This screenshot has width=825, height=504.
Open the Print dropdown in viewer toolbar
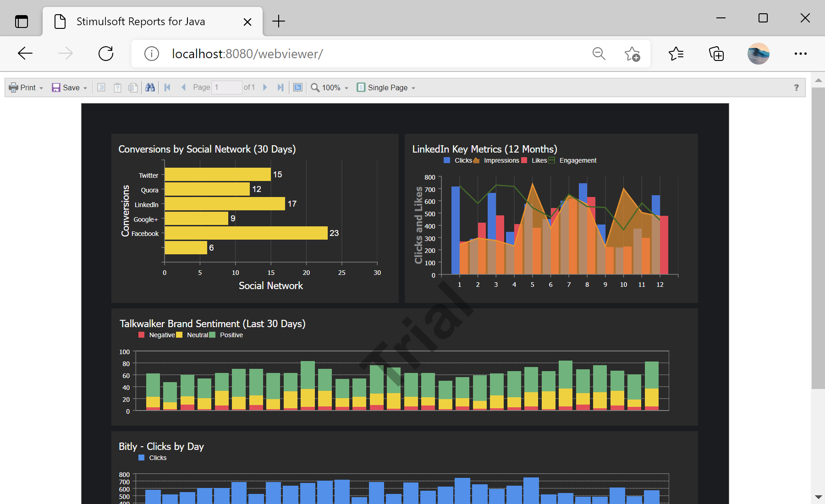pos(26,88)
